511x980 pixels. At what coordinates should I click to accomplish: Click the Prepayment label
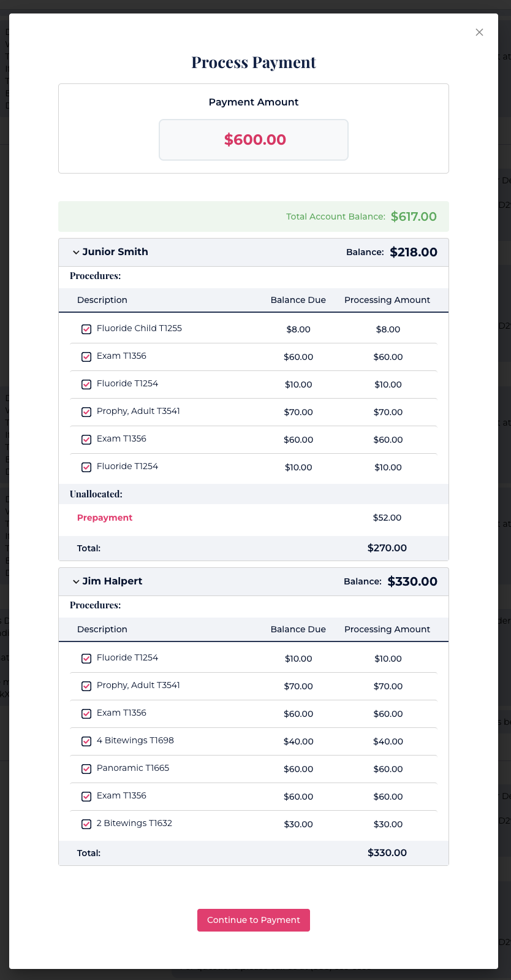(105, 518)
